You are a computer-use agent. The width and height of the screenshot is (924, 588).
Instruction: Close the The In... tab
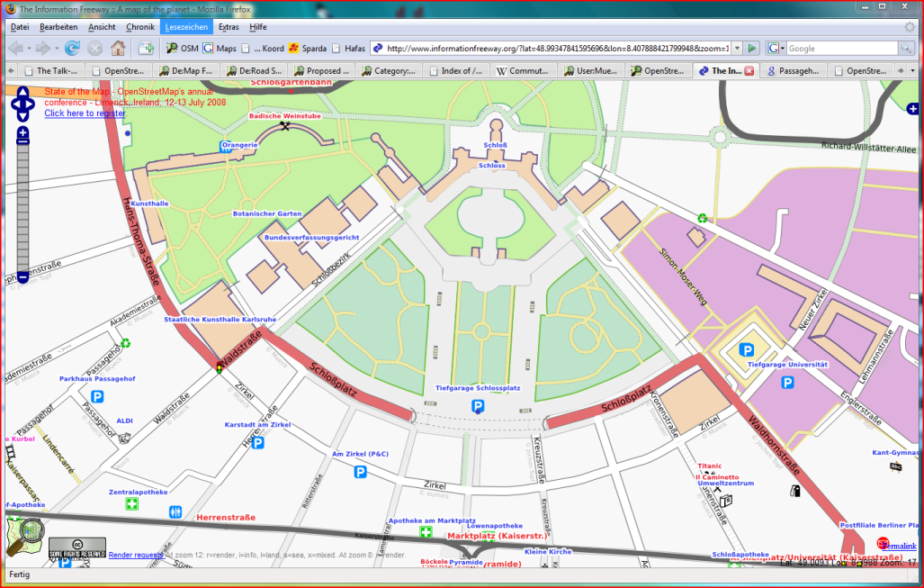[x=749, y=71]
